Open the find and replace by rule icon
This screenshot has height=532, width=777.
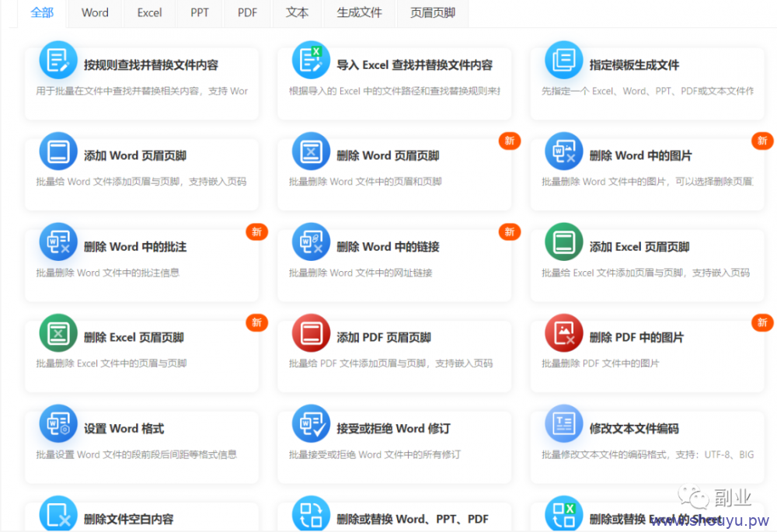tap(58, 60)
